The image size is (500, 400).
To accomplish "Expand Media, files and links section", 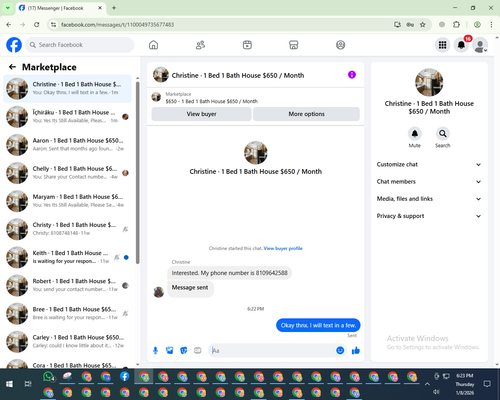I will [429, 199].
